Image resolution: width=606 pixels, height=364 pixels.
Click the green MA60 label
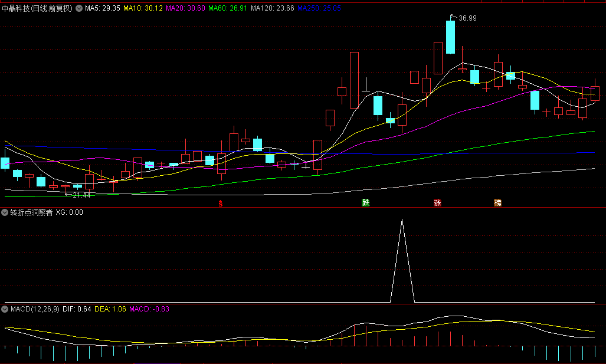point(227,9)
